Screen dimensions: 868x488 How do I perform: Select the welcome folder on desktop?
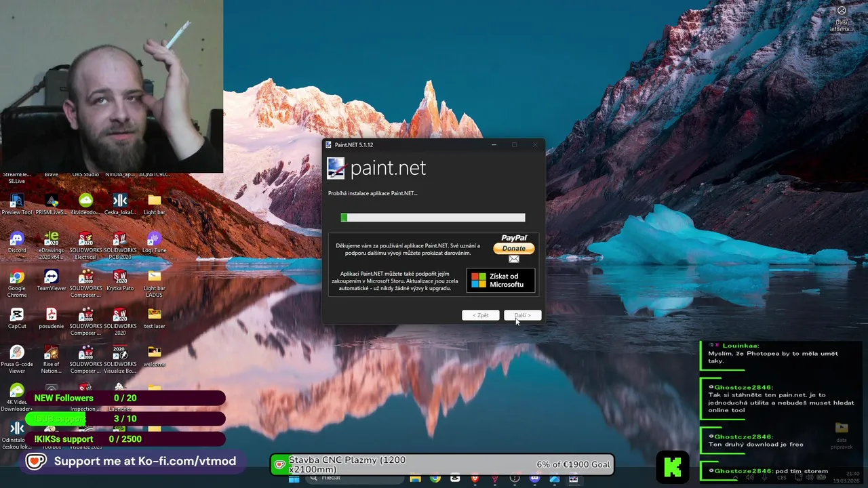(x=155, y=356)
